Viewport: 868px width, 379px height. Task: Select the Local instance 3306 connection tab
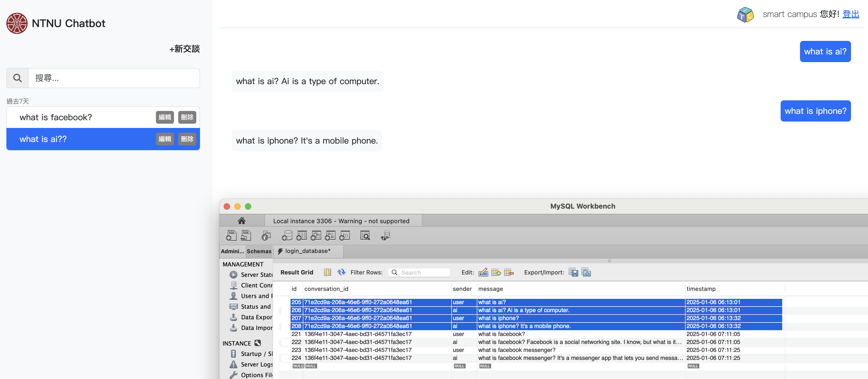[x=343, y=221]
